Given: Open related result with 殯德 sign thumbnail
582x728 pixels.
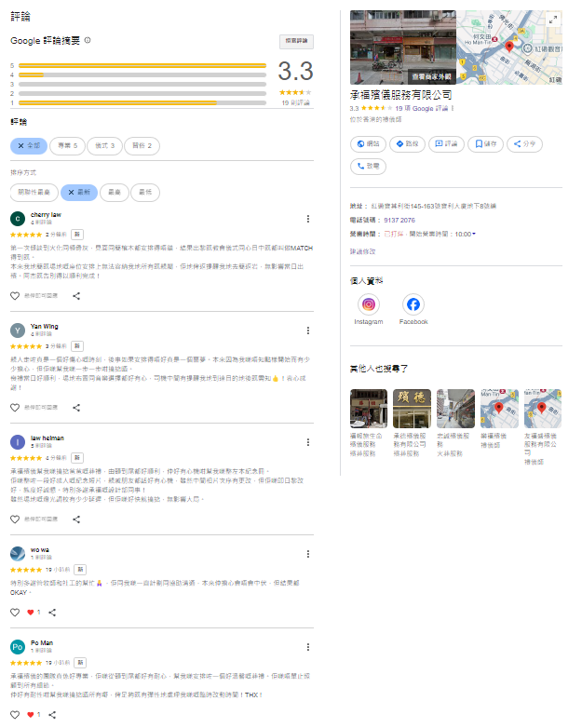Looking at the screenshot, I should tap(412, 409).
